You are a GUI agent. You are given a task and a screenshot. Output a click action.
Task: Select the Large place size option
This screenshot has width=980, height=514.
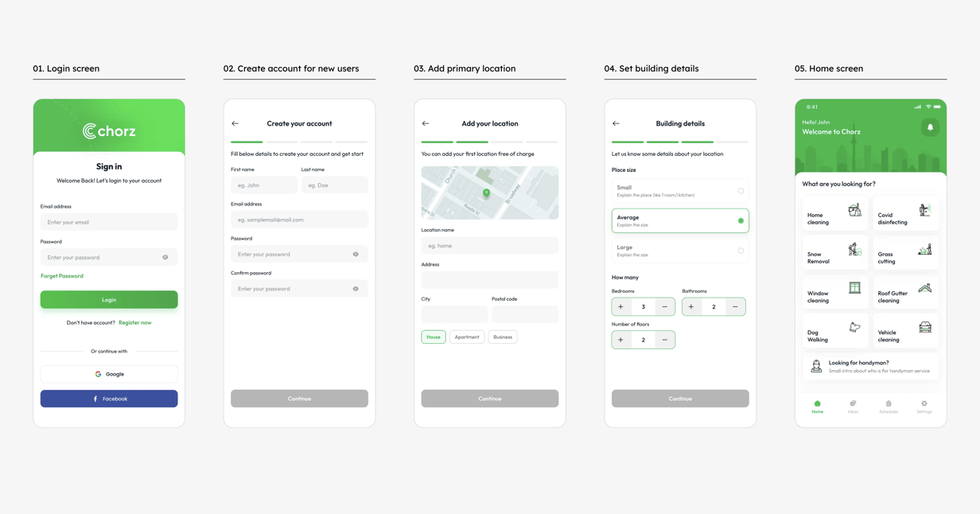click(x=680, y=251)
